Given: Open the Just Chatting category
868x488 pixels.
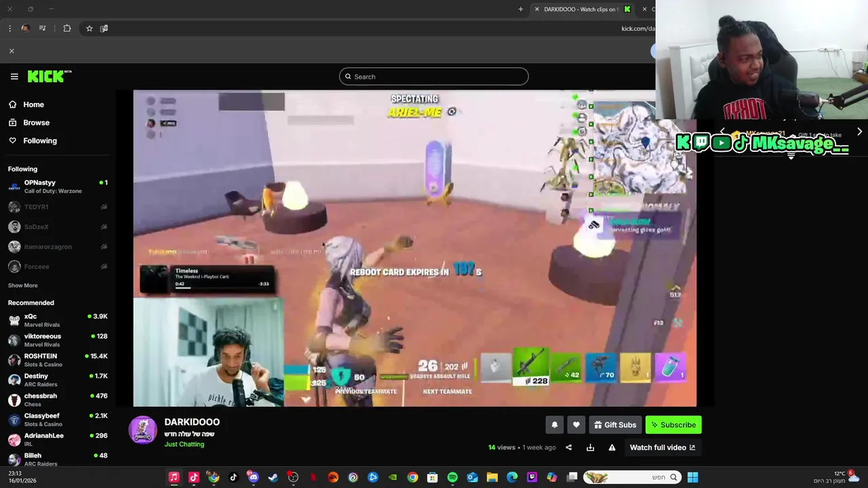Looking at the screenshot, I should 184,444.
